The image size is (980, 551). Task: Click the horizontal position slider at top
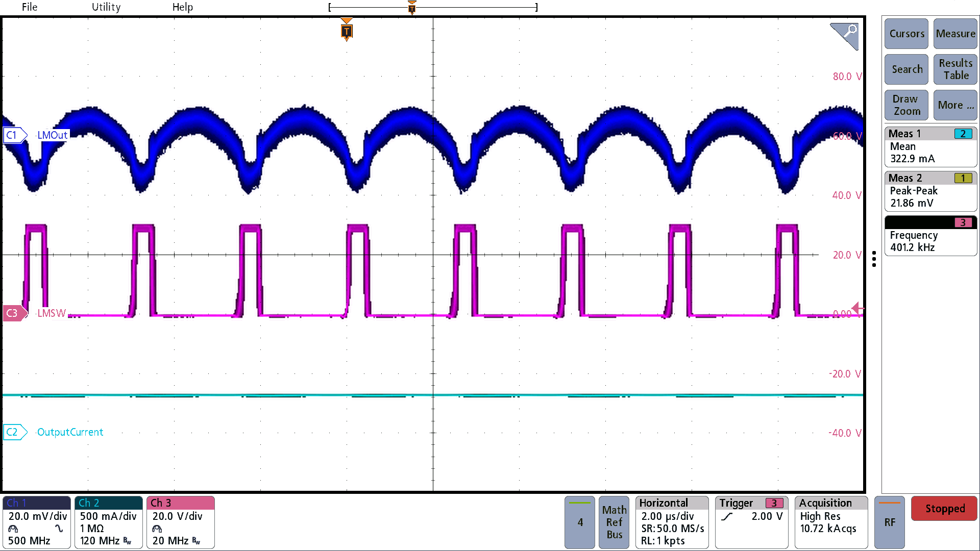coord(412,7)
